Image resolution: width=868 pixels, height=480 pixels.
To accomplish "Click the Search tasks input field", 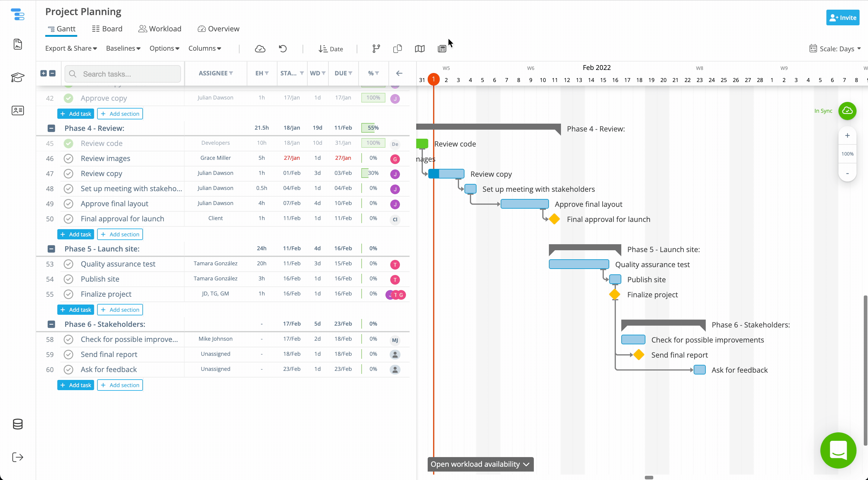I will [123, 74].
